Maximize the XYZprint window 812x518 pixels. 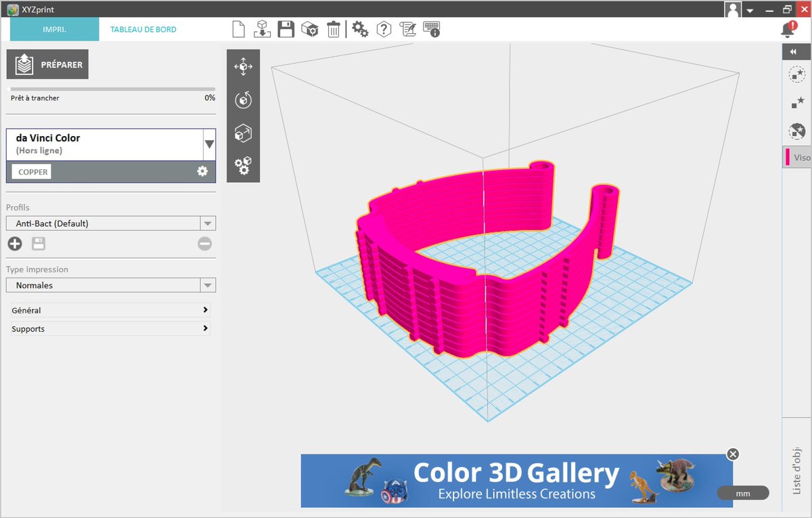tap(786, 9)
